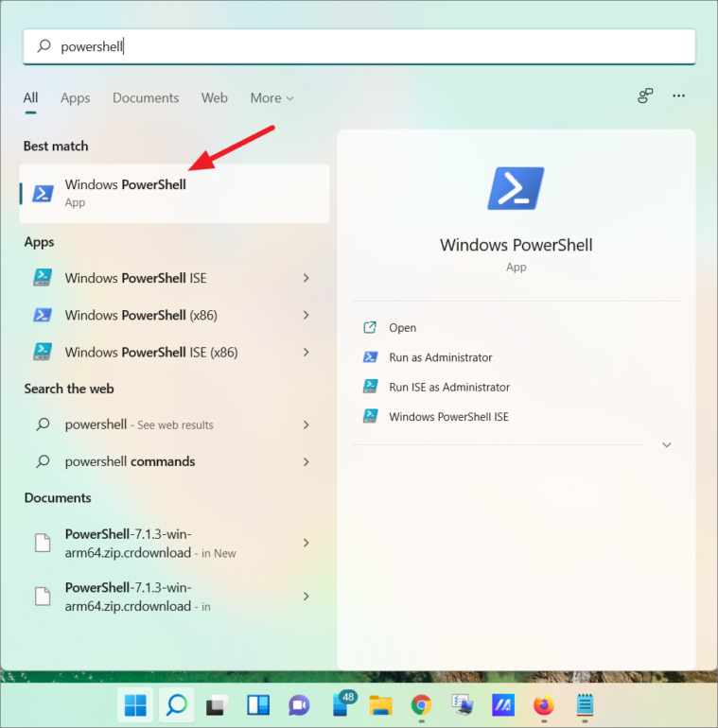
Task: Expand the More filter dropdown
Action: pyautogui.click(x=271, y=98)
